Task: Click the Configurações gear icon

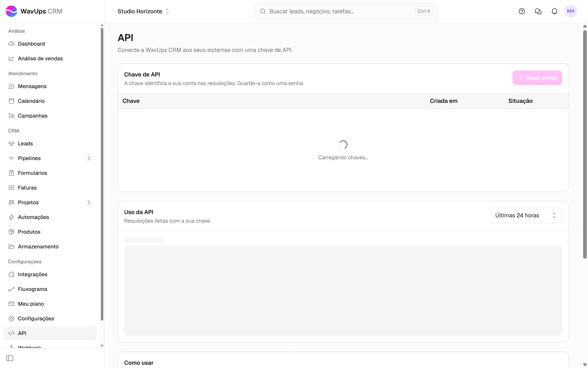Action: click(x=11, y=319)
